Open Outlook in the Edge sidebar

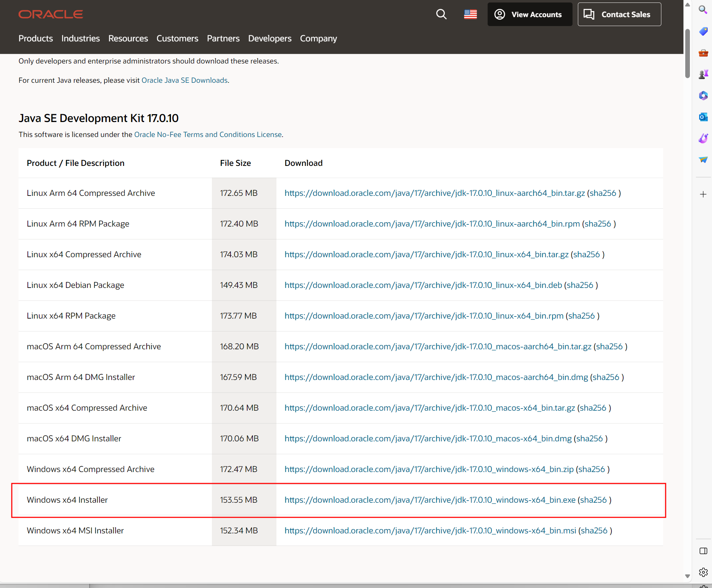coord(703,117)
